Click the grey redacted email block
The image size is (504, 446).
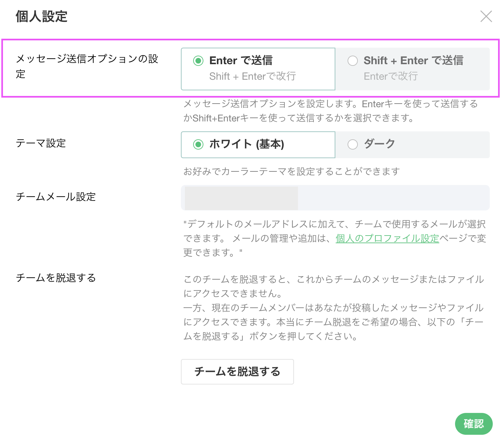241,198
